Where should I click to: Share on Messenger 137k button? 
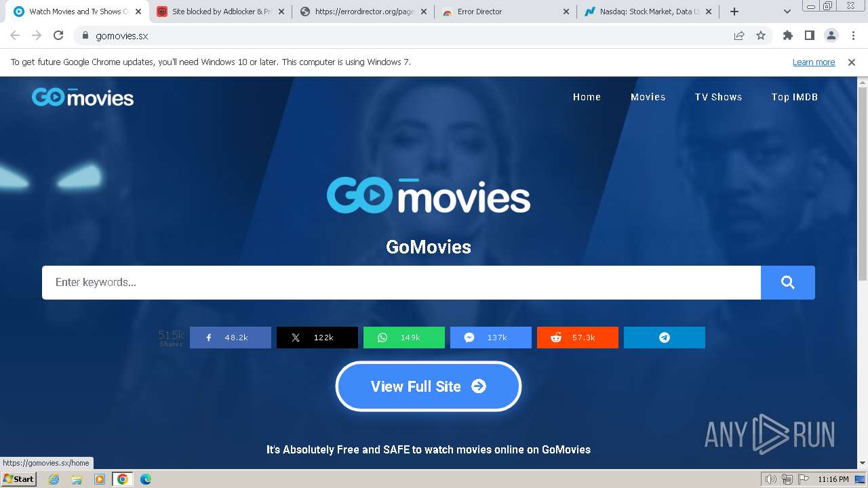click(x=491, y=338)
